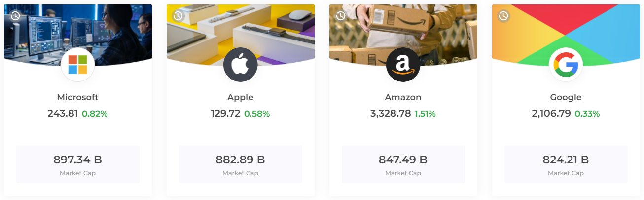The width and height of the screenshot is (644, 200).
Task: Click Google 824.21 B market cap box
Action: [x=566, y=164]
